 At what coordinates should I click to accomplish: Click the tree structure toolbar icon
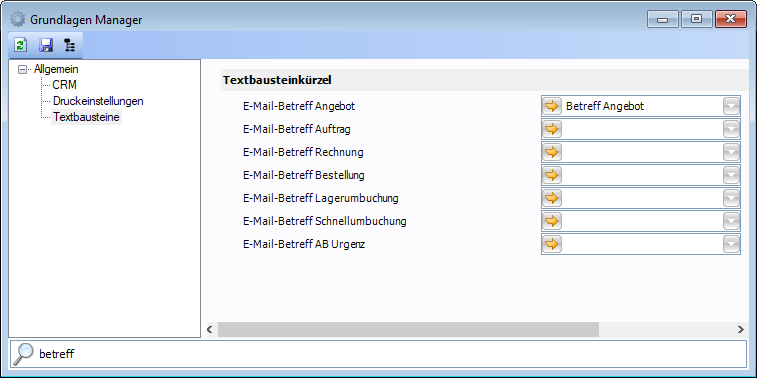(x=70, y=46)
